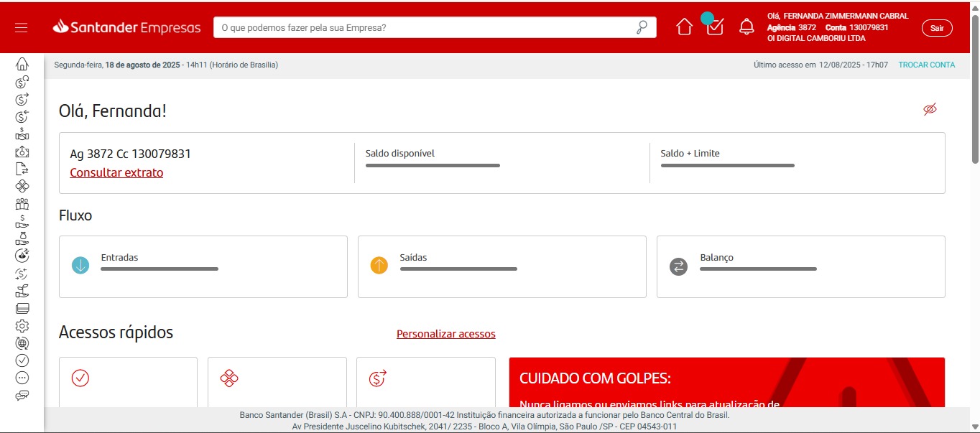Open the sidebar hand holding dollar icon
The width and height of the screenshot is (980, 433).
[x=22, y=221]
